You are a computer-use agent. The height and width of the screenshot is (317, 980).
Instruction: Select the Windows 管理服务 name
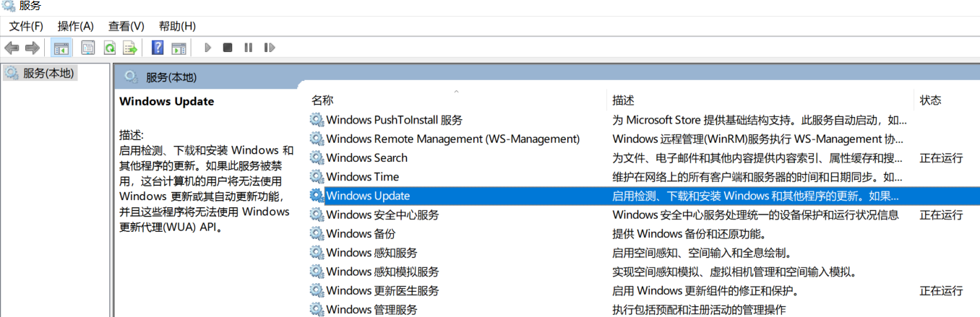371,310
